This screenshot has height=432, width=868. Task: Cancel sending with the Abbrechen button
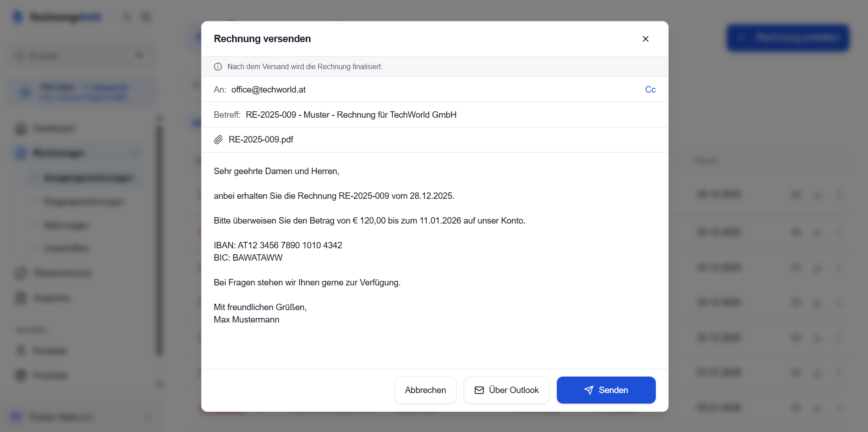coord(425,390)
